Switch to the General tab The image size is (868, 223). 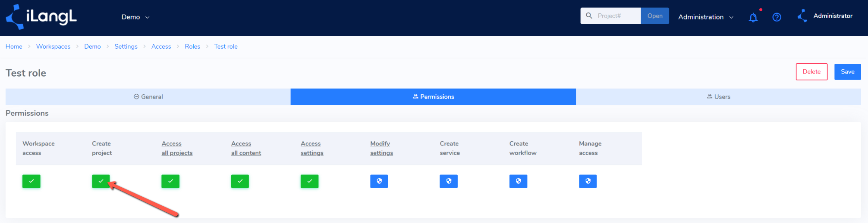coord(148,97)
